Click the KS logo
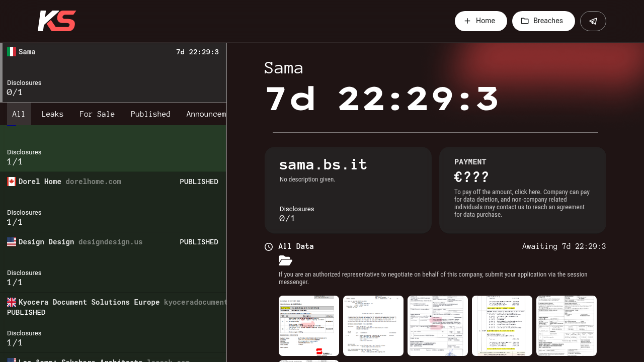Screen dimensions: 644x362 [x=57, y=21]
